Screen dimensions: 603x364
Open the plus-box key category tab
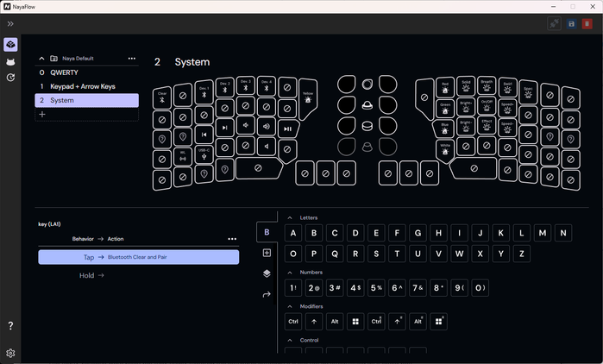[267, 253]
